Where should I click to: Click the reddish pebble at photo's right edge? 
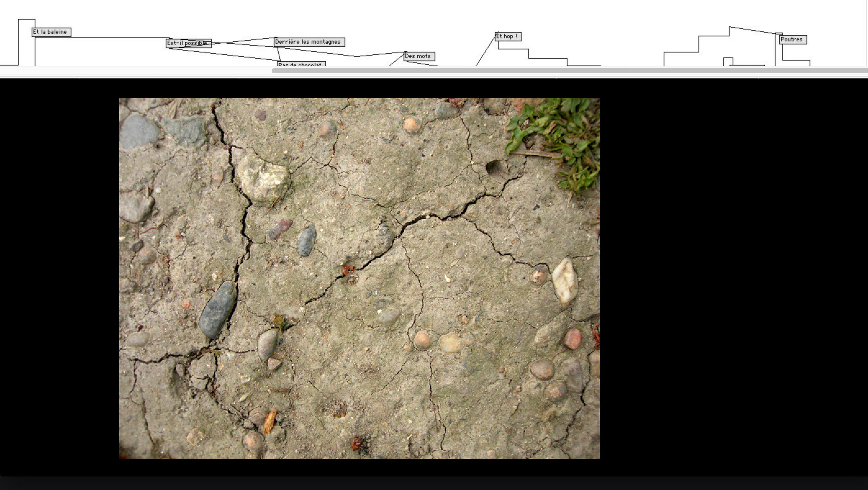point(572,338)
